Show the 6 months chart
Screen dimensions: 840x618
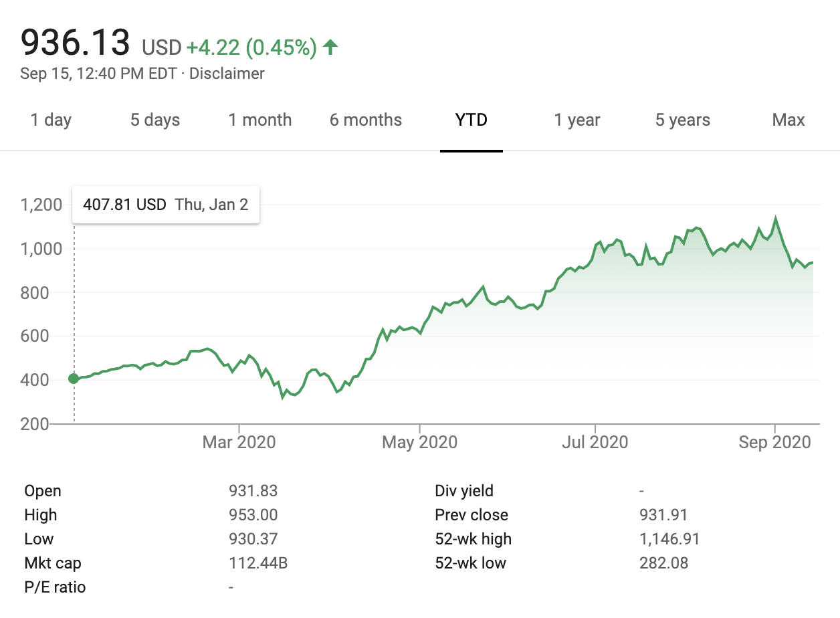366,120
